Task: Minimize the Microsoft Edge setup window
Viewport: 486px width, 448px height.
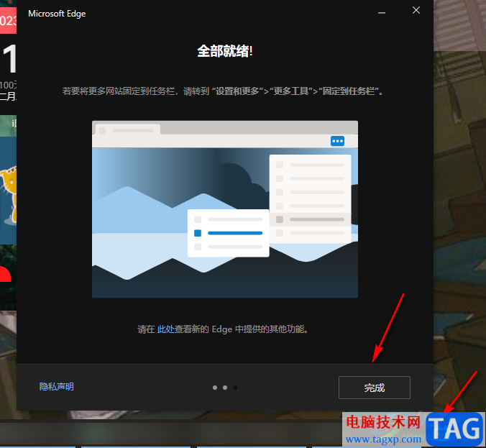Action: click(x=382, y=12)
